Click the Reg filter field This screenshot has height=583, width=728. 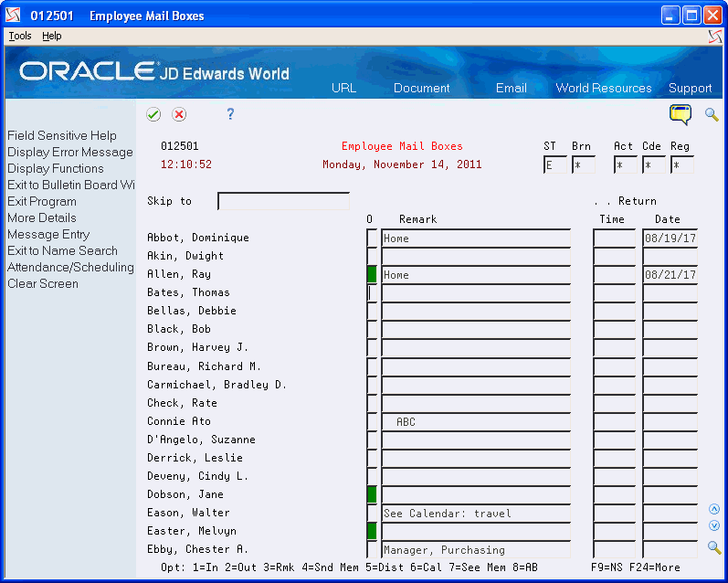(682, 164)
